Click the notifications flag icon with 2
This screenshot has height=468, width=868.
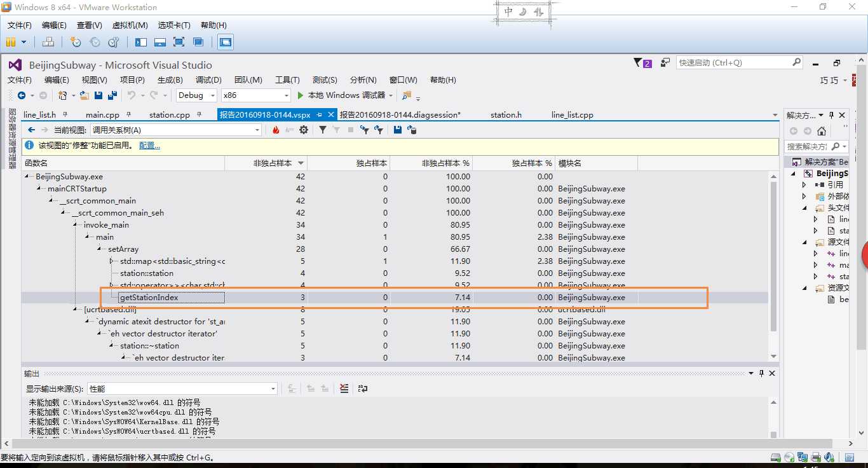point(642,63)
